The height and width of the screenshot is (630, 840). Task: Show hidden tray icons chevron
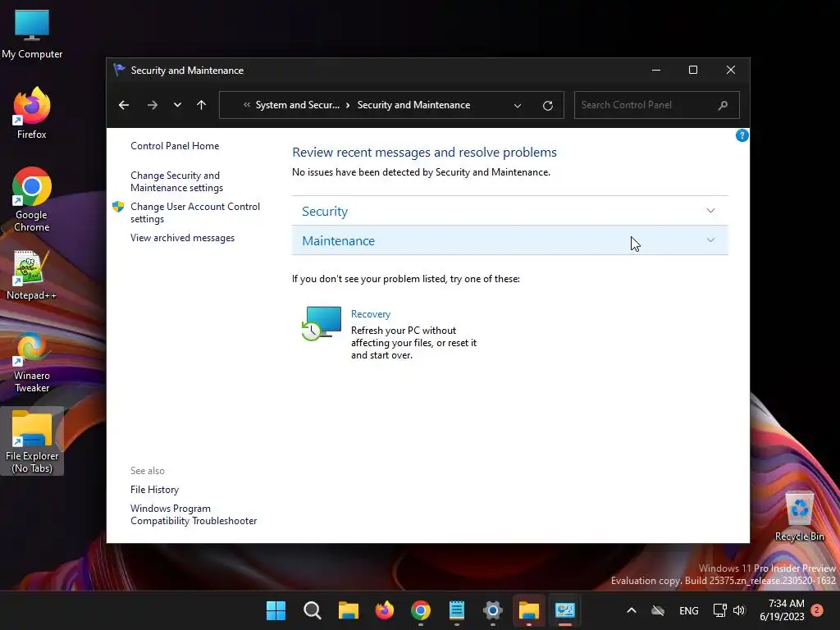coord(632,610)
